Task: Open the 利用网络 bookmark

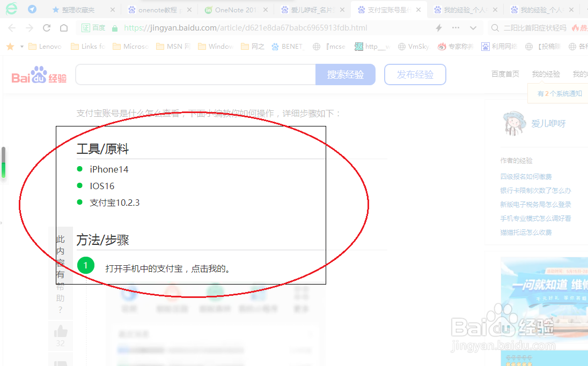Action: [499, 47]
